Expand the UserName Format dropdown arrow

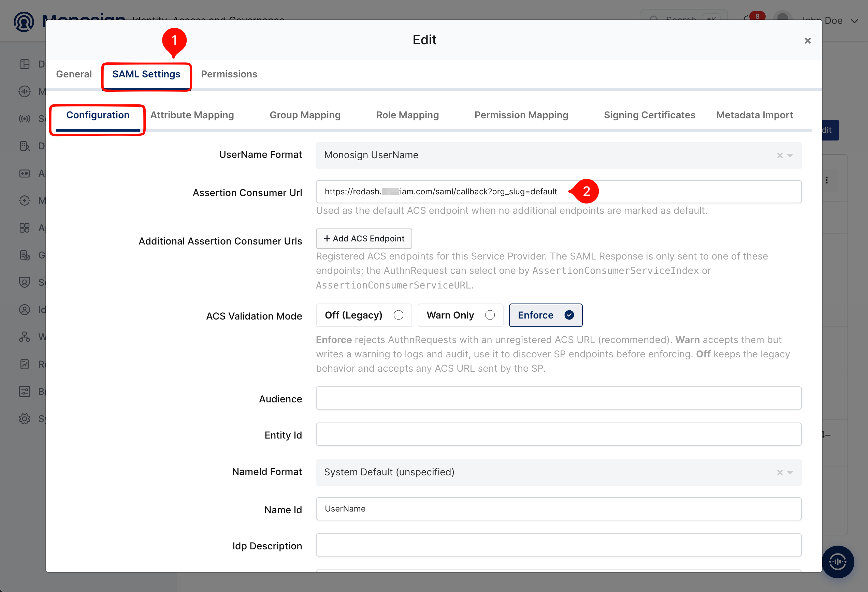pyautogui.click(x=790, y=155)
